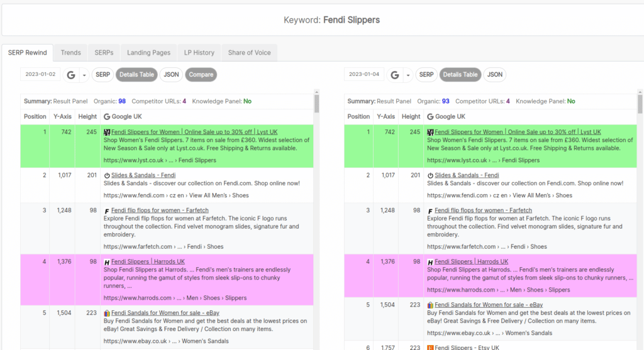The image size is (644, 350).
Task: Click the Fendi favicon in left panel result 2
Action: click(107, 175)
